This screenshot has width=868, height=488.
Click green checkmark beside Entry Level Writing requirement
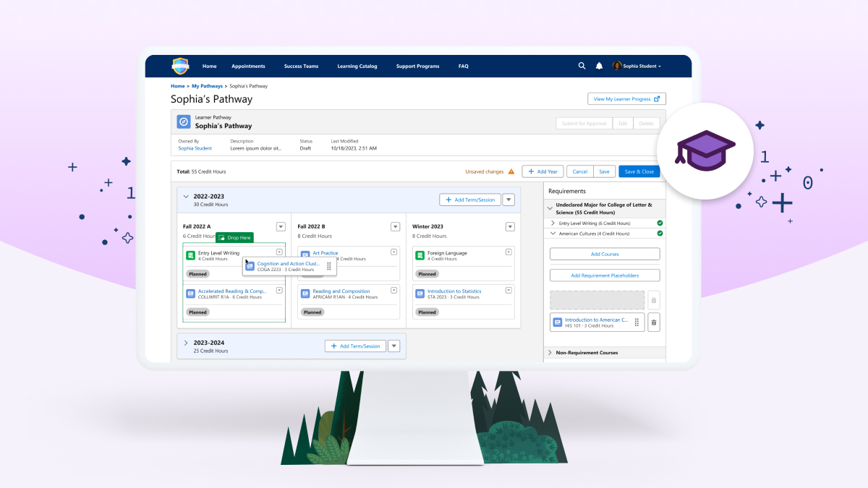660,223
